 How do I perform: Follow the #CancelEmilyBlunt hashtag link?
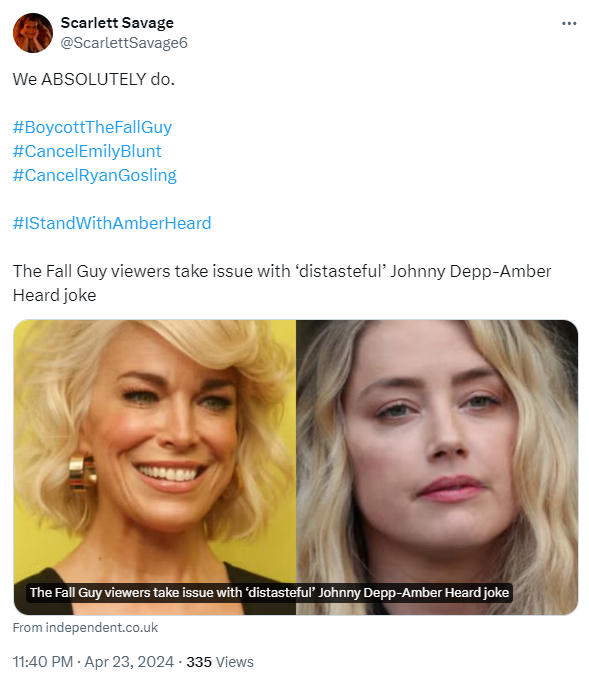[x=87, y=151]
